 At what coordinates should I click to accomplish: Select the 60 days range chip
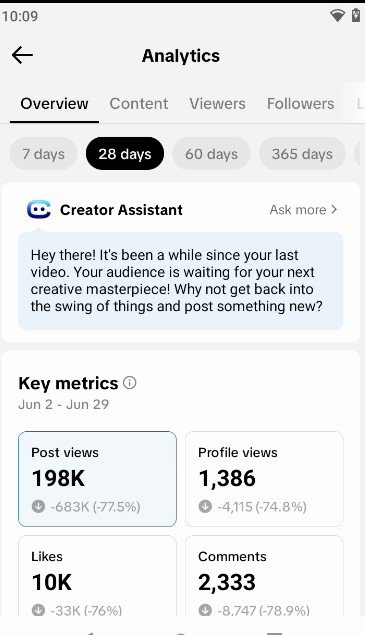click(211, 154)
